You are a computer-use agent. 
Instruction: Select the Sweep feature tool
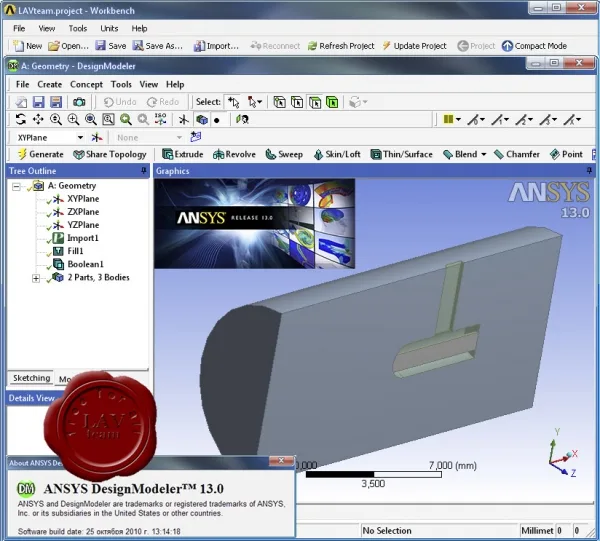click(284, 154)
